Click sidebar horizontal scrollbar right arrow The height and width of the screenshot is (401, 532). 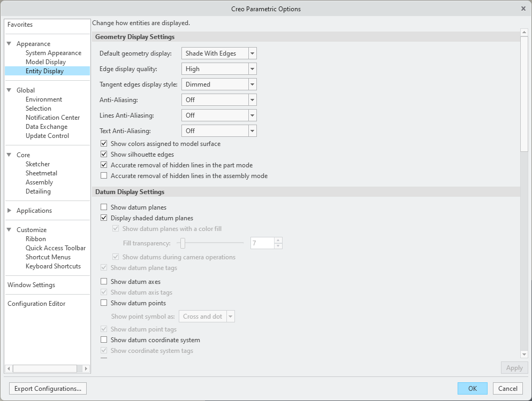point(86,368)
